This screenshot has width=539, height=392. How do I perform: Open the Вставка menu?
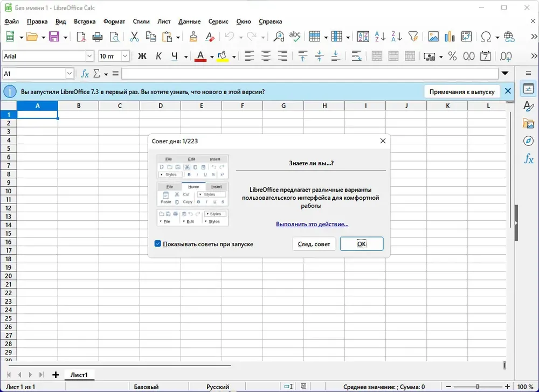pyautogui.click(x=85, y=22)
